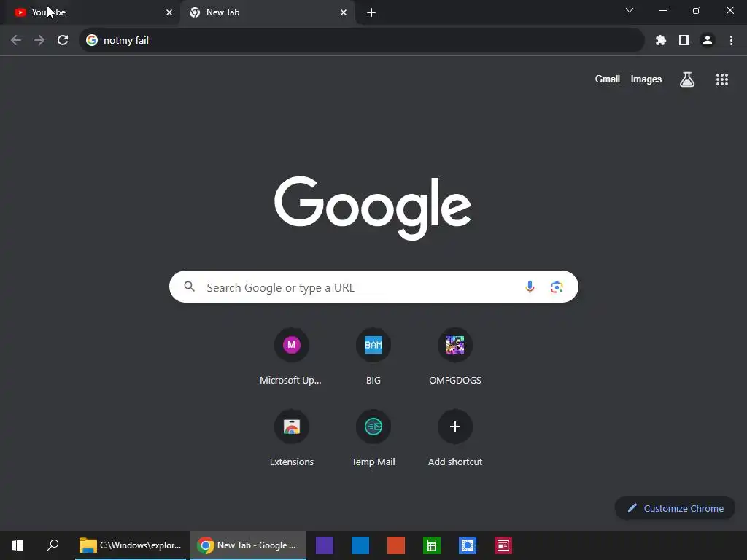Viewport: 747px width, 560px height.
Task: Open the Google apps grid
Action: (722, 79)
